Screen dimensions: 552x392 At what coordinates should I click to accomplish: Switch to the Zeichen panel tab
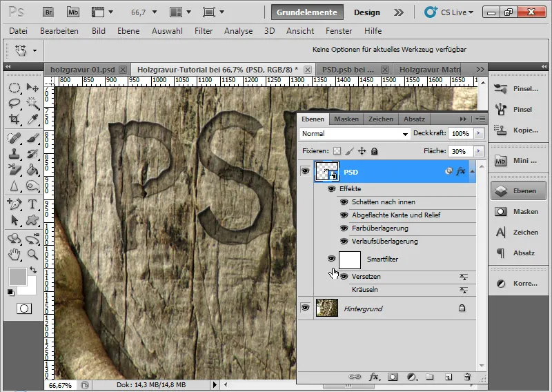(x=381, y=119)
